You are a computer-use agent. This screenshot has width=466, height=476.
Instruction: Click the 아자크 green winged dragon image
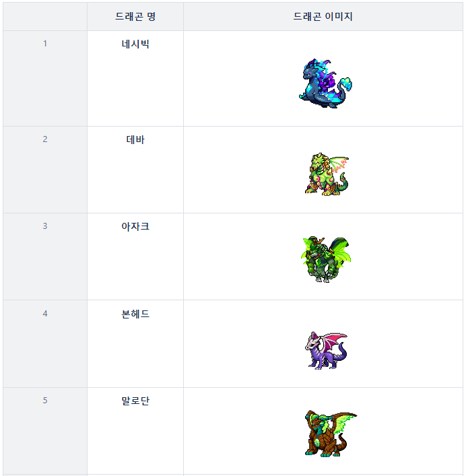pos(326,259)
